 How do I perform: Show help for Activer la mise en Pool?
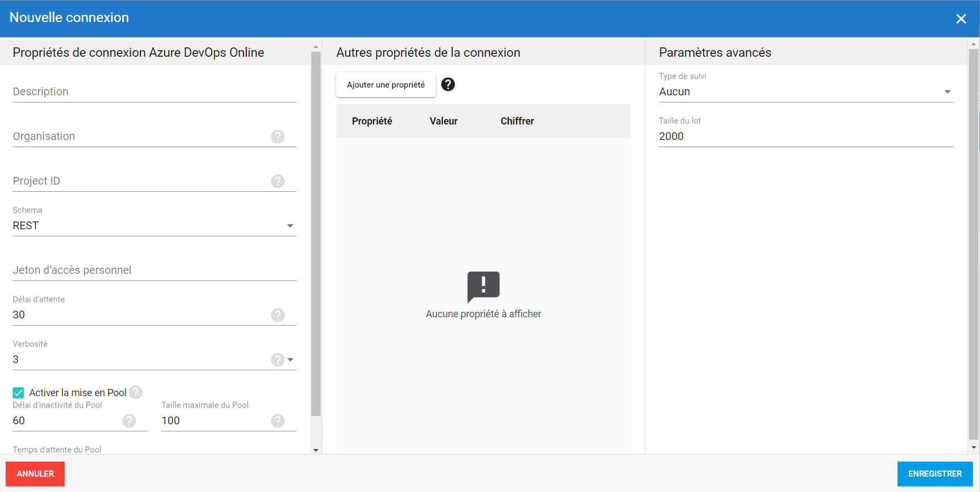pyautogui.click(x=136, y=392)
